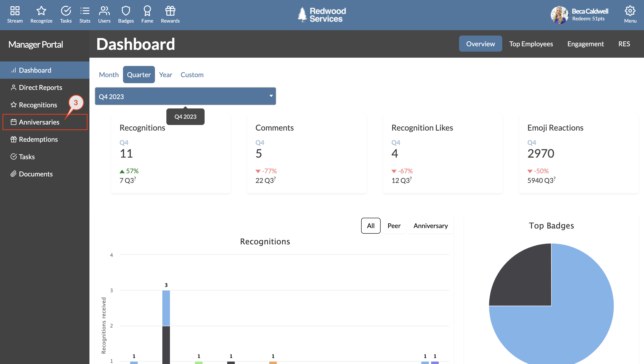Screen dimensions: 644x364
Task: Open the Badges shield icon
Action: (126, 11)
